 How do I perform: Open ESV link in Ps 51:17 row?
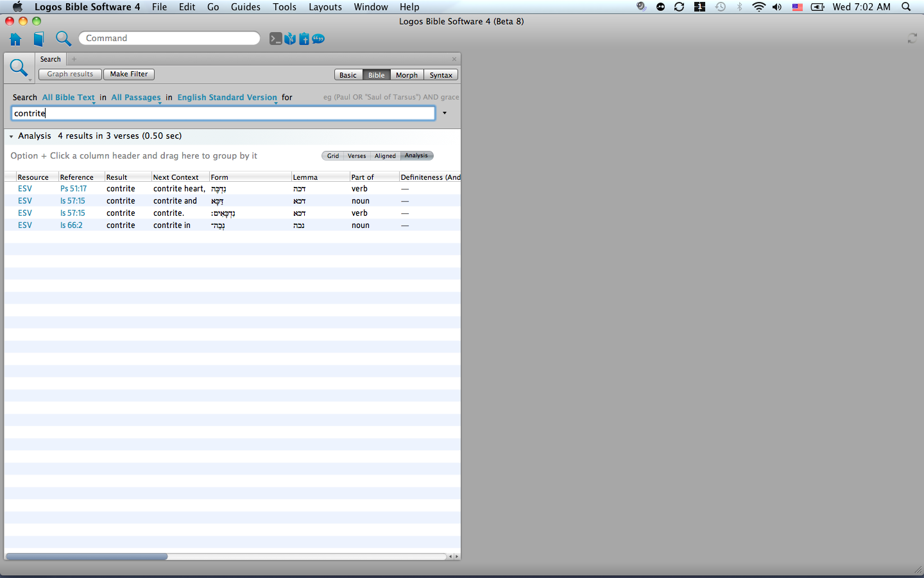[x=25, y=189]
